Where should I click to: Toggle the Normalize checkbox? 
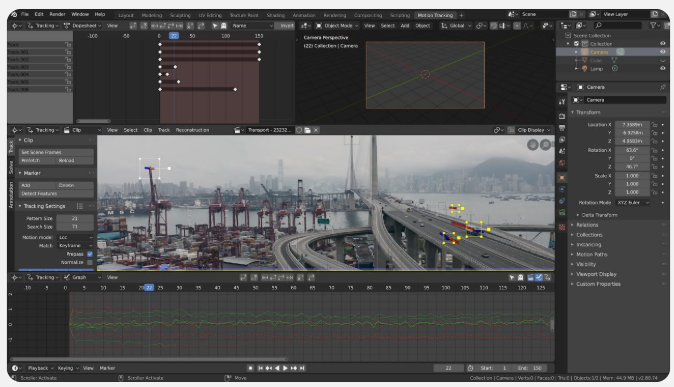(90, 262)
